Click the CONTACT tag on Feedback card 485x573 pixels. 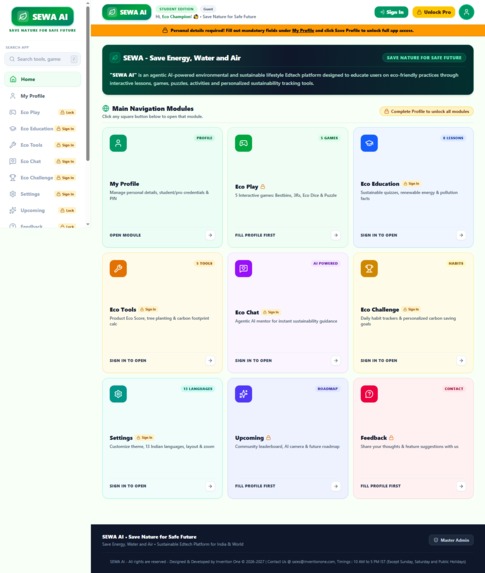coord(454,388)
